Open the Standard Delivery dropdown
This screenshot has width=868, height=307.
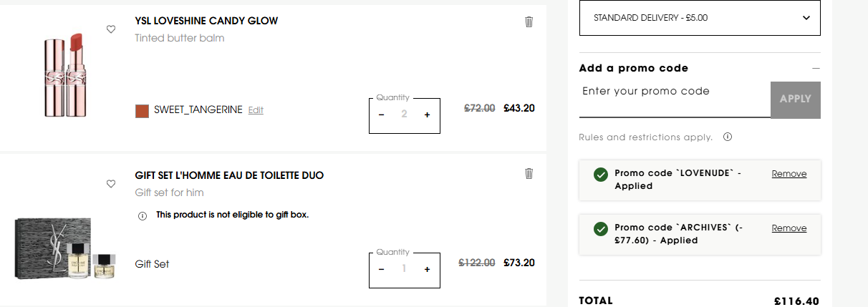(x=699, y=18)
